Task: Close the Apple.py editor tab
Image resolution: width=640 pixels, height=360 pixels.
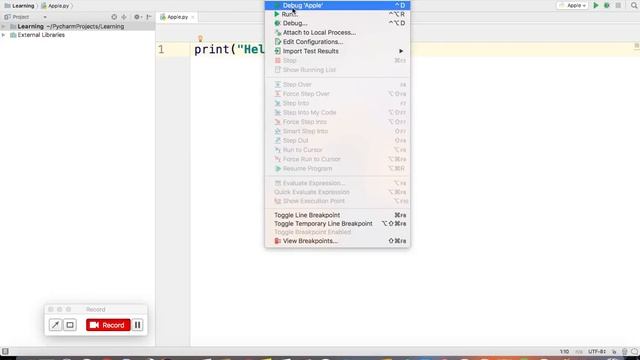Action: (x=193, y=17)
